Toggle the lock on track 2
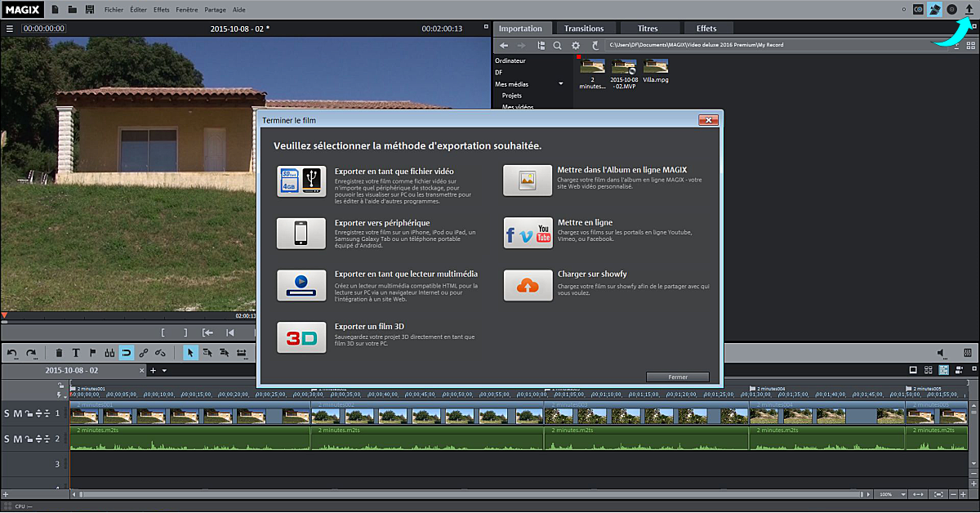 point(28,439)
